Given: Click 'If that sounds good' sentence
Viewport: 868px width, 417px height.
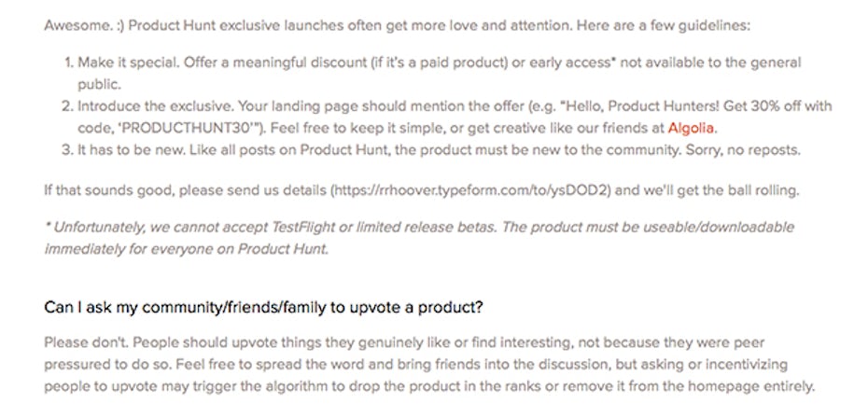Looking at the screenshot, I should tap(422, 191).
